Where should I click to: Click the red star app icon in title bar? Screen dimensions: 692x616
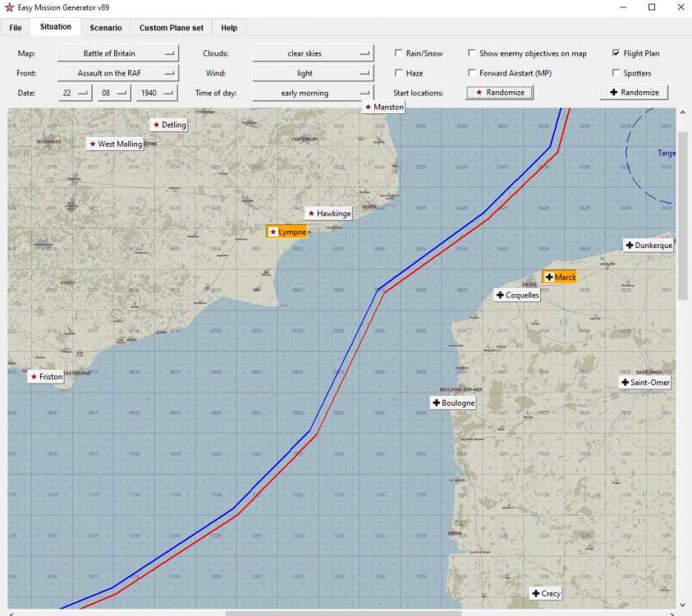click(x=9, y=7)
